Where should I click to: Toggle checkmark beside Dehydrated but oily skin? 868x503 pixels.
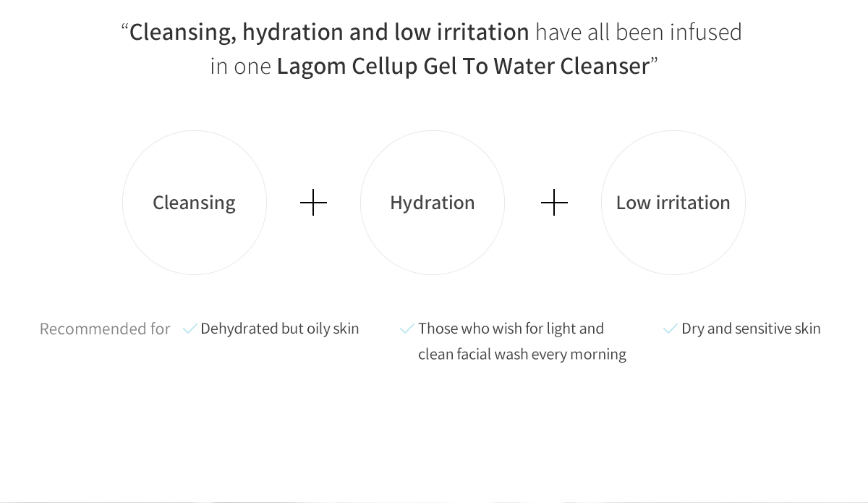(190, 329)
